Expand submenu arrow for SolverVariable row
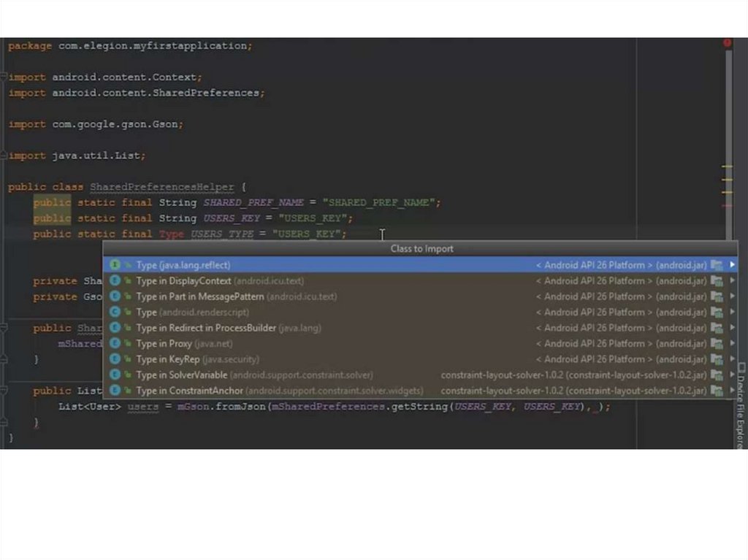Viewport: 748px width, 560px height. coord(732,375)
